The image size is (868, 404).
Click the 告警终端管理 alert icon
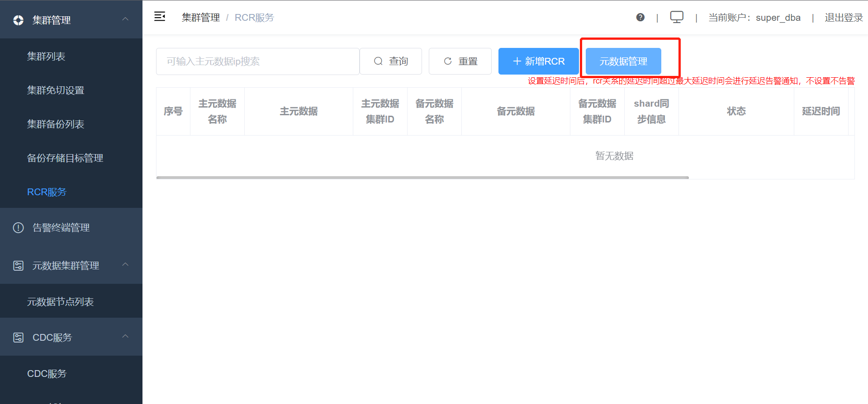click(18, 228)
